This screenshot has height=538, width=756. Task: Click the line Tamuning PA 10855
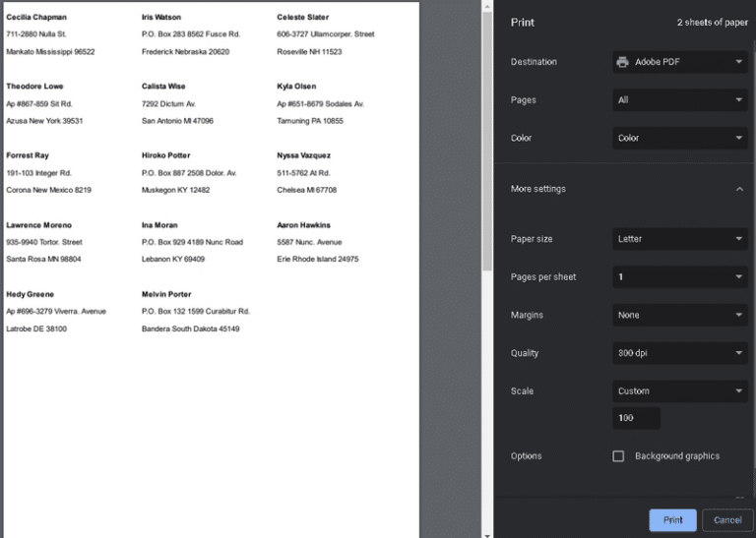[x=310, y=121]
